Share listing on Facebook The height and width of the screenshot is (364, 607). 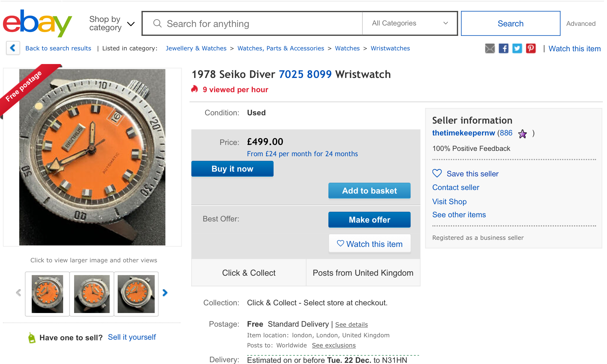(x=503, y=48)
